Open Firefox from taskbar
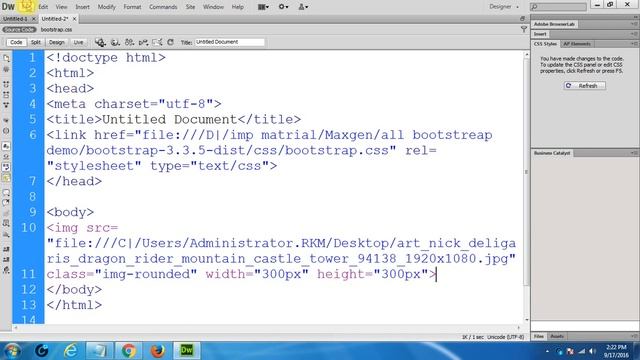This screenshot has width=640, height=360. tap(158, 350)
